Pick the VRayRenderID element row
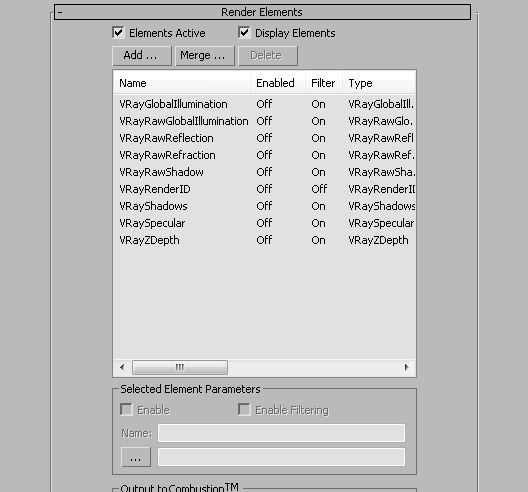Viewport: 528px width, 492px height. point(264,189)
